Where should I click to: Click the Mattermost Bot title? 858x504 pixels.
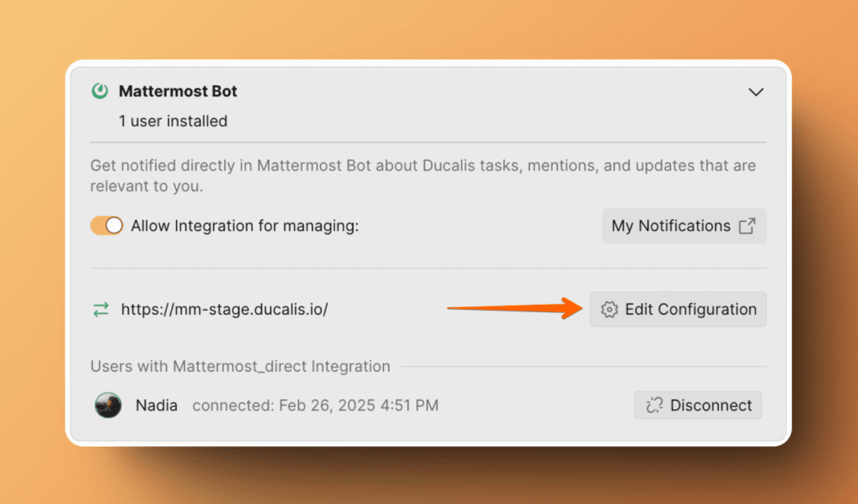point(178,91)
